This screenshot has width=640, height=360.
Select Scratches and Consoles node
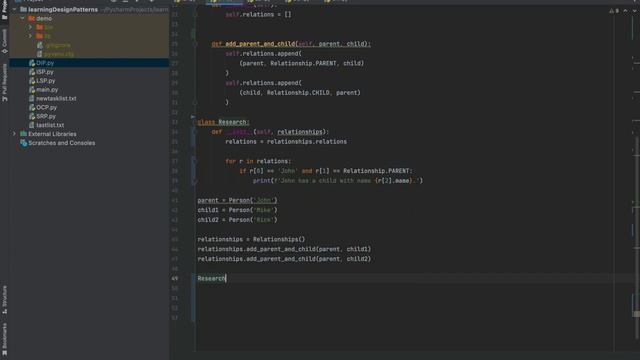click(x=62, y=143)
